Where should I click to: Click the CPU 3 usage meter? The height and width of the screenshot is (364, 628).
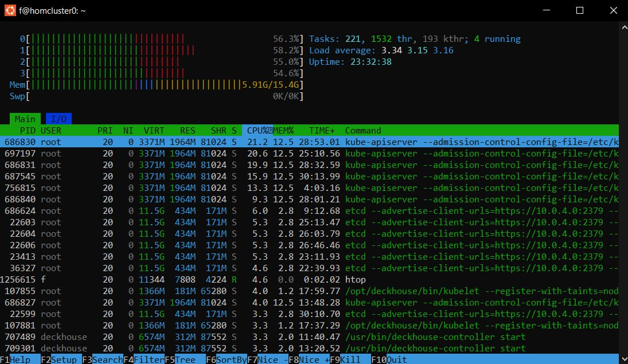coord(161,73)
